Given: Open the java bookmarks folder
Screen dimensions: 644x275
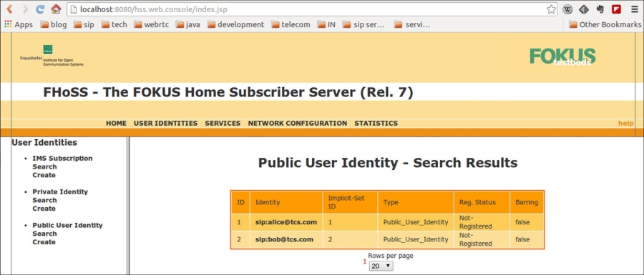Looking at the screenshot, I should 188,24.
